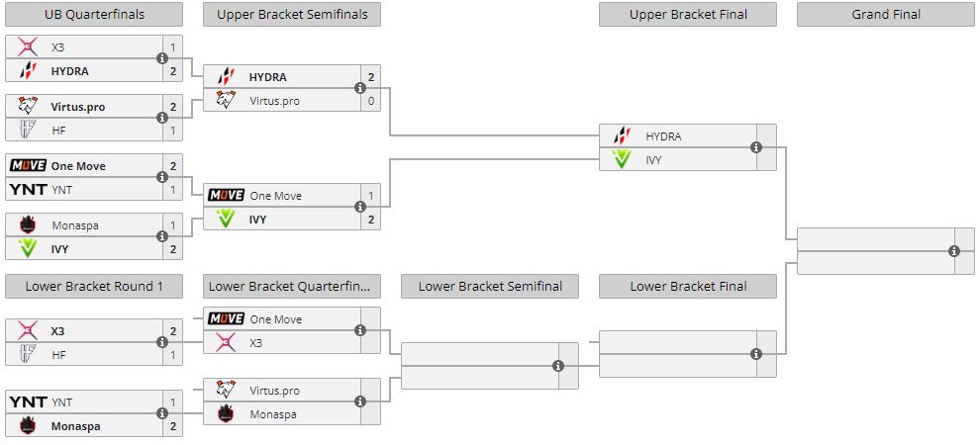The width and height of the screenshot is (980, 445).
Task: Show info for One Move vs YNT quarterfinal
Action: point(162,177)
